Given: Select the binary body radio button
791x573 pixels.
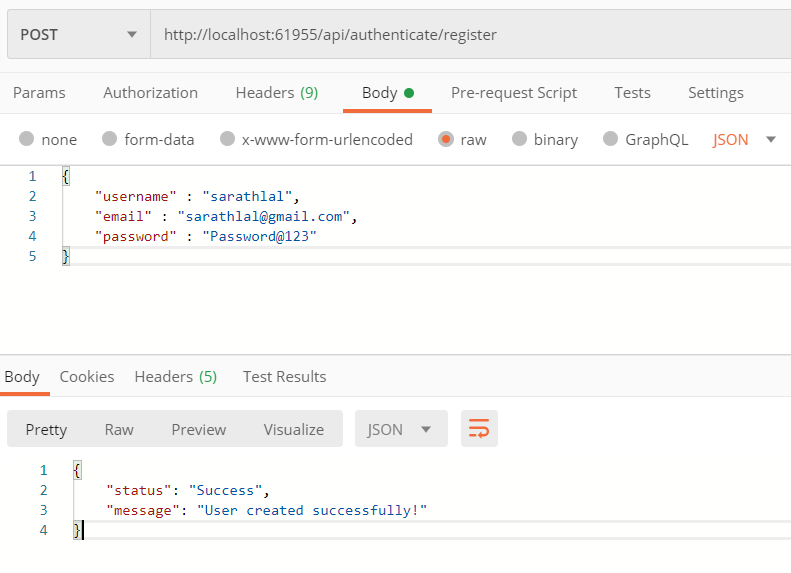Looking at the screenshot, I should point(519,139).
